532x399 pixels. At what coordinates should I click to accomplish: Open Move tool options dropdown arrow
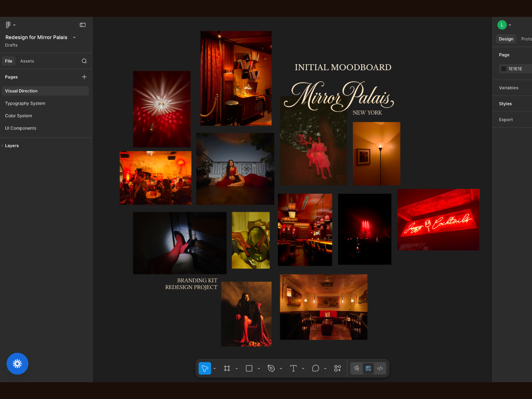point(215,369)
